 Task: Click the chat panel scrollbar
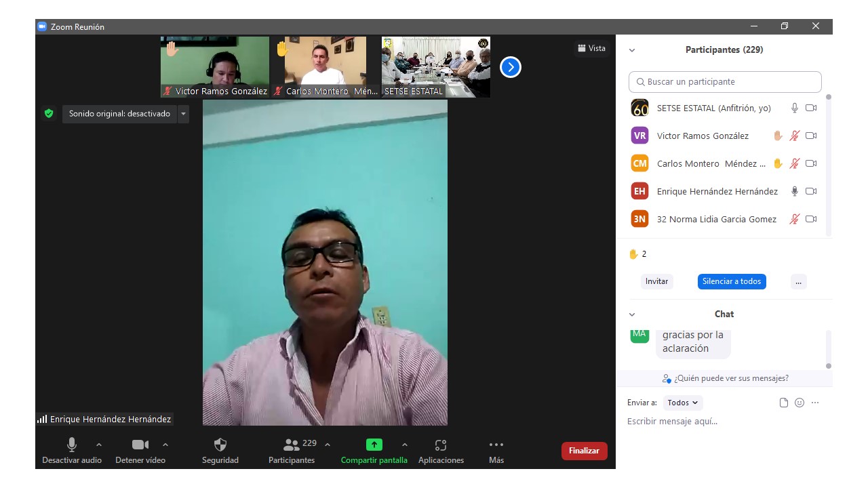(829, 349)
